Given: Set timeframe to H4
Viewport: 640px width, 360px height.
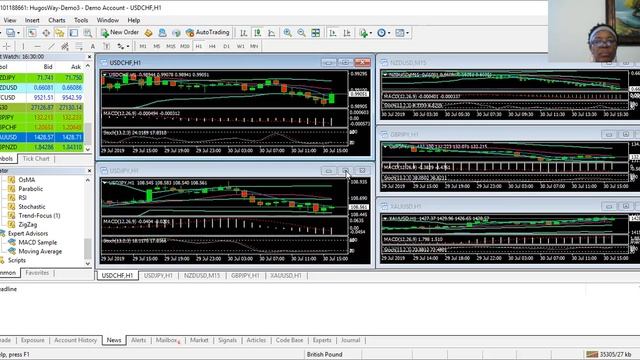Looking at the screenshot, I should [x=212, y=46].
